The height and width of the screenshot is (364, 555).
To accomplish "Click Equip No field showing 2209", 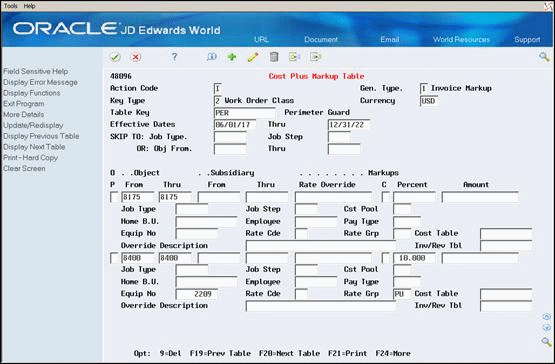I will (196, 294).
